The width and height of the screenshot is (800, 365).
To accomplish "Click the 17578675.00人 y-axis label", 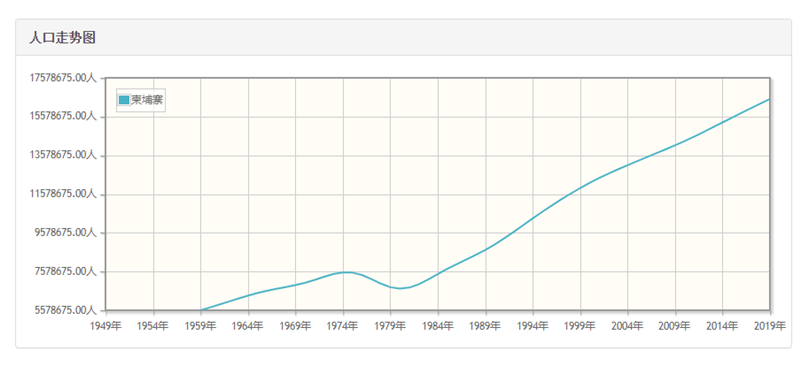I will point(63,78).
